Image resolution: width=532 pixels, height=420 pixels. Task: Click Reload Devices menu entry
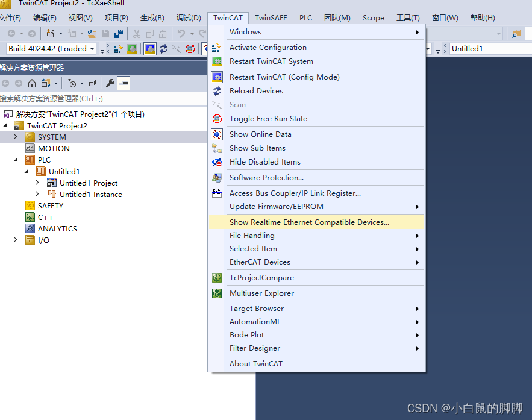coord(316,91)
